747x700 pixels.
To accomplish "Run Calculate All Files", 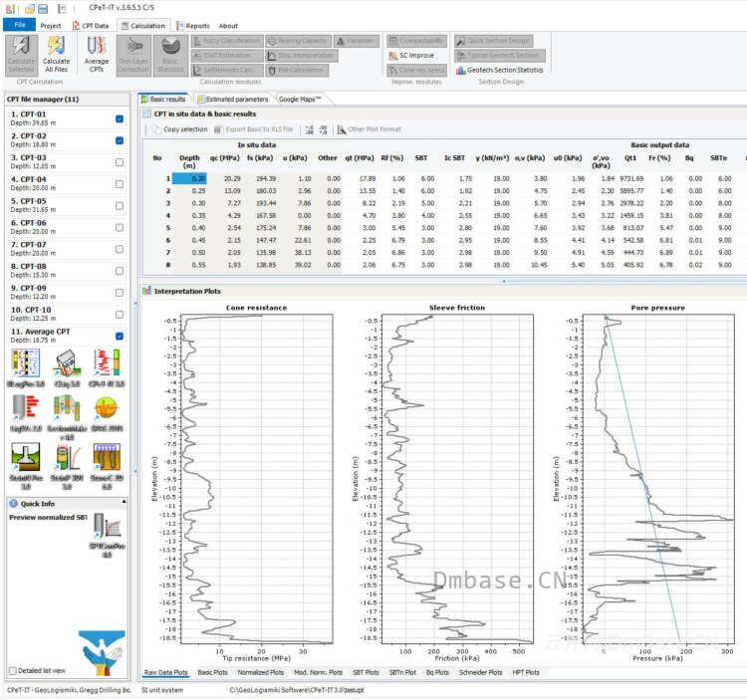I will coord(56,55).
